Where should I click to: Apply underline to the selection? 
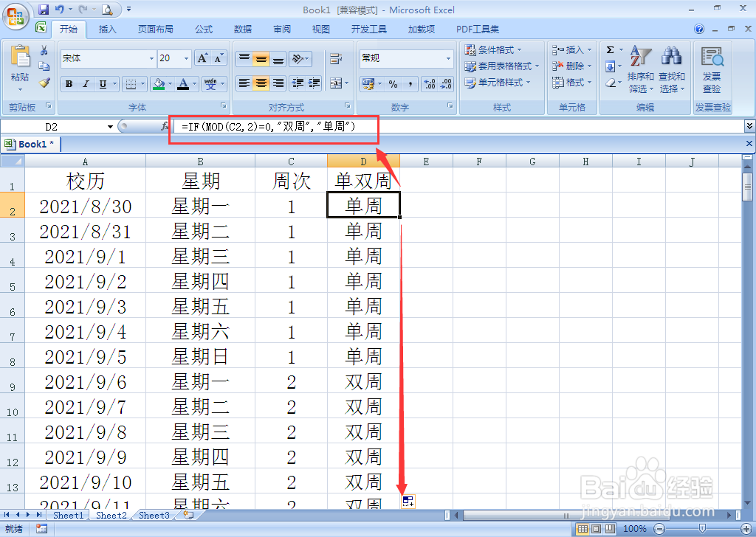[x=101, y=83]
